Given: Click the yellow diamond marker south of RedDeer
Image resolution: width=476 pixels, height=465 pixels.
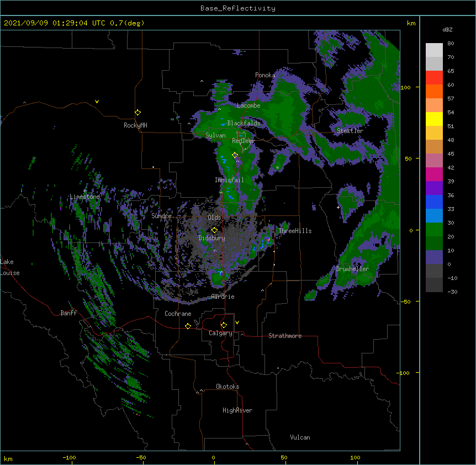Looking at the screenshot, I should click(235, 155).
